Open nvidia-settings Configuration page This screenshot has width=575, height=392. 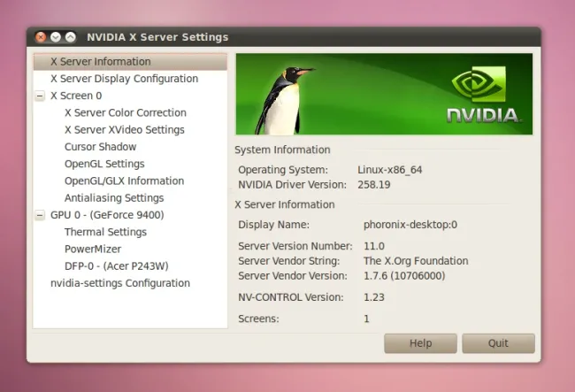(120, 283)
